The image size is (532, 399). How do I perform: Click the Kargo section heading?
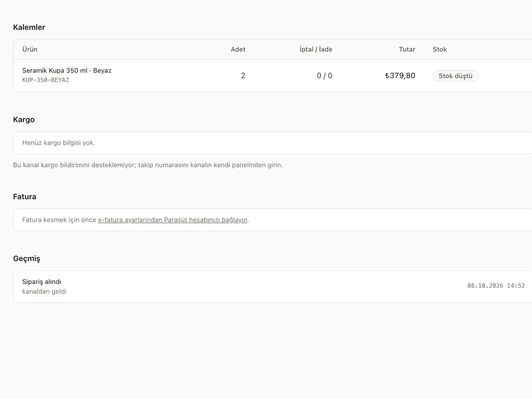click(x=24, y=120)
